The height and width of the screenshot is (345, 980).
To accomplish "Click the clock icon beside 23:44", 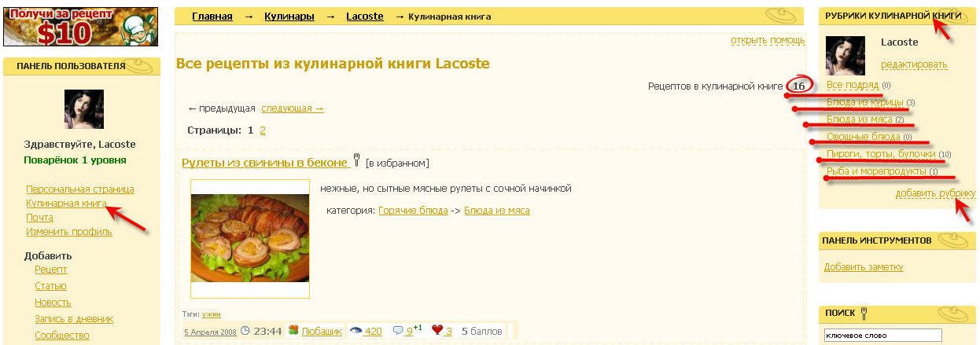I will tap(245, 331).
